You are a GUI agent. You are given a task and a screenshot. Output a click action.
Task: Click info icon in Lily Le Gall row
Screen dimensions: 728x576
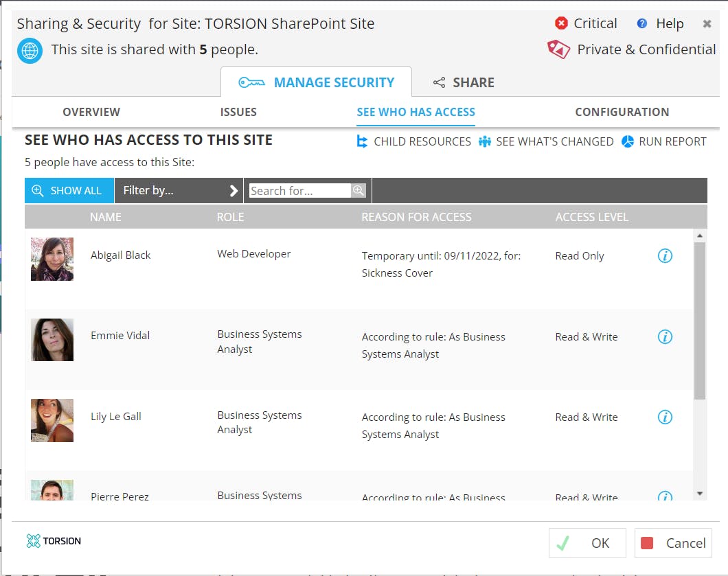coord(665,417)
